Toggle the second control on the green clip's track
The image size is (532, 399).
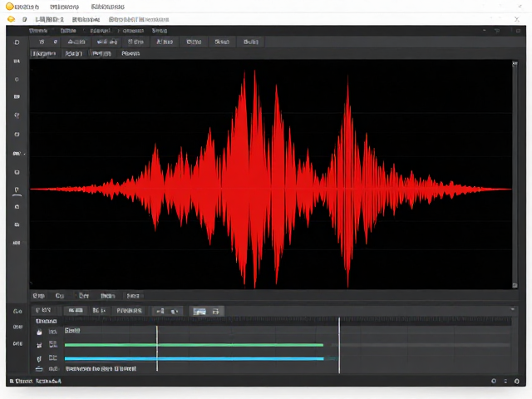[x=53, y=345]
